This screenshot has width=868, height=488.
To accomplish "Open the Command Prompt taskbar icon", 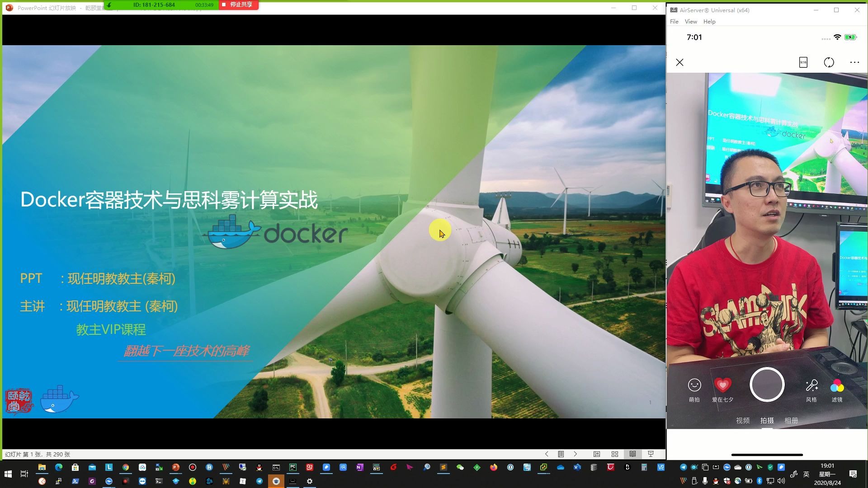I will click(x=276, y=467).
